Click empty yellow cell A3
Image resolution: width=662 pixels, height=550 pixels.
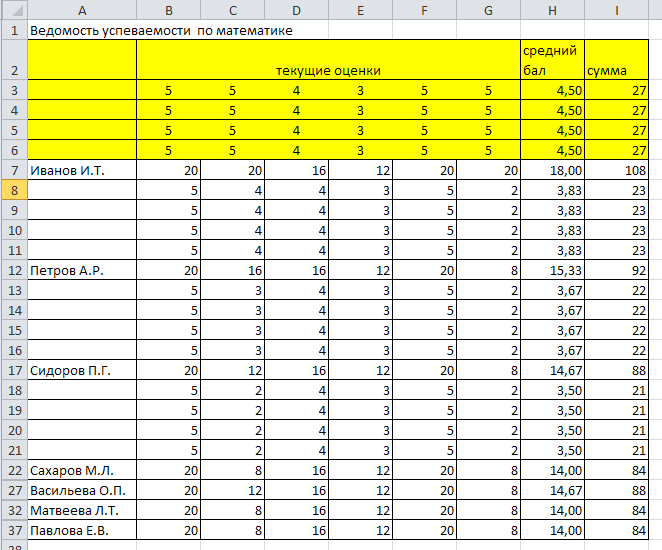pos(82,90)
